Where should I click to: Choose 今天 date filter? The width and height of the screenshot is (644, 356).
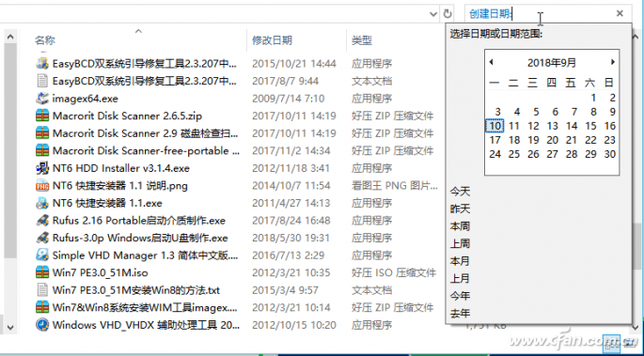pyautogui.click(x=460, y=192)
